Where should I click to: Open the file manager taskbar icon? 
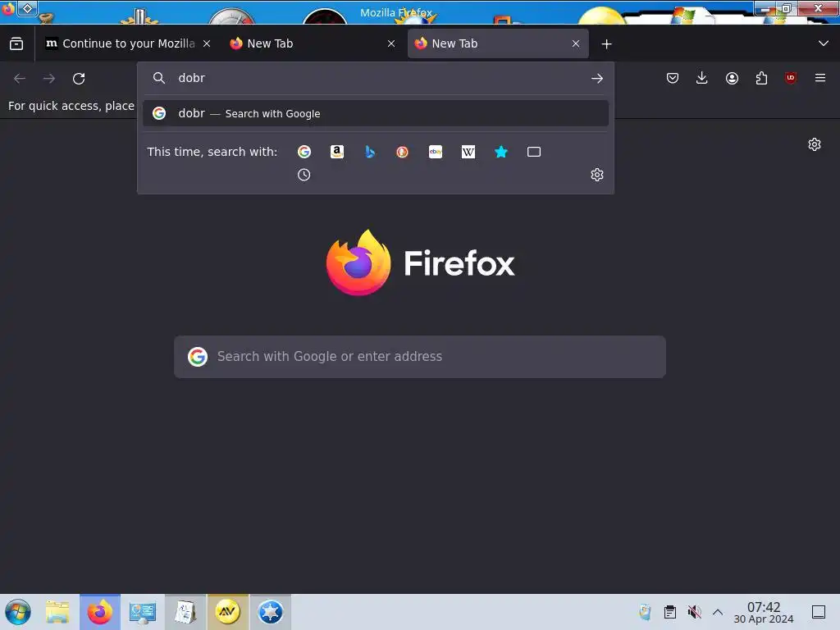pos(57,612)
